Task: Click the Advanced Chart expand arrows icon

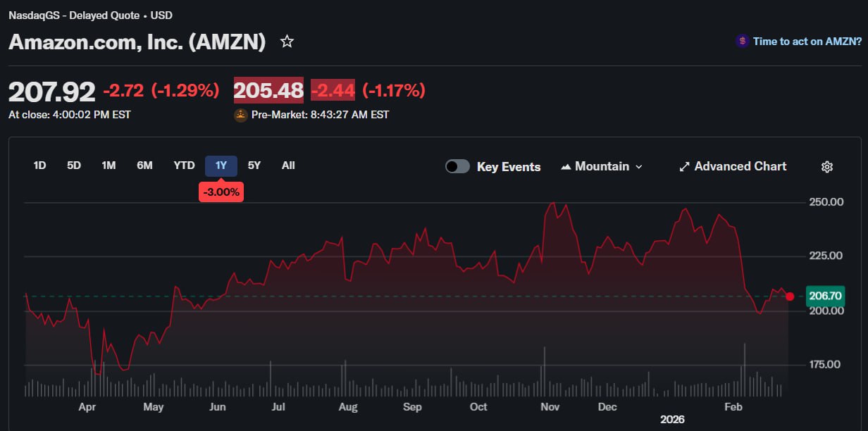Action: coord(684,167)
